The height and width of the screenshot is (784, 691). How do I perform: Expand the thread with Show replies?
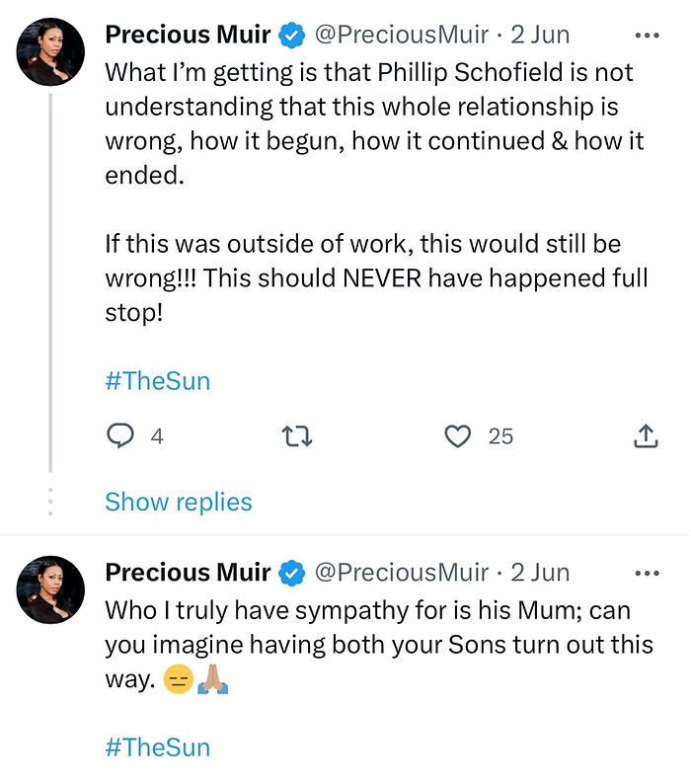click(179, 502)
